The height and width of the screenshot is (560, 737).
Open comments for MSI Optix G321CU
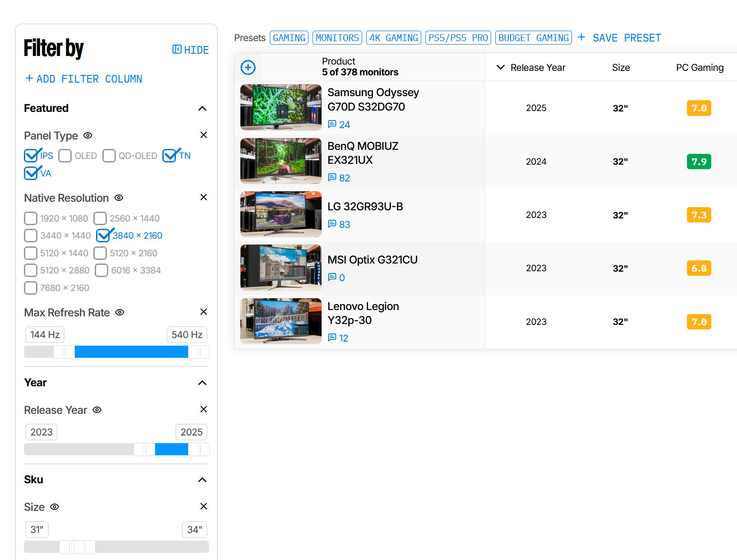point(336,278)
